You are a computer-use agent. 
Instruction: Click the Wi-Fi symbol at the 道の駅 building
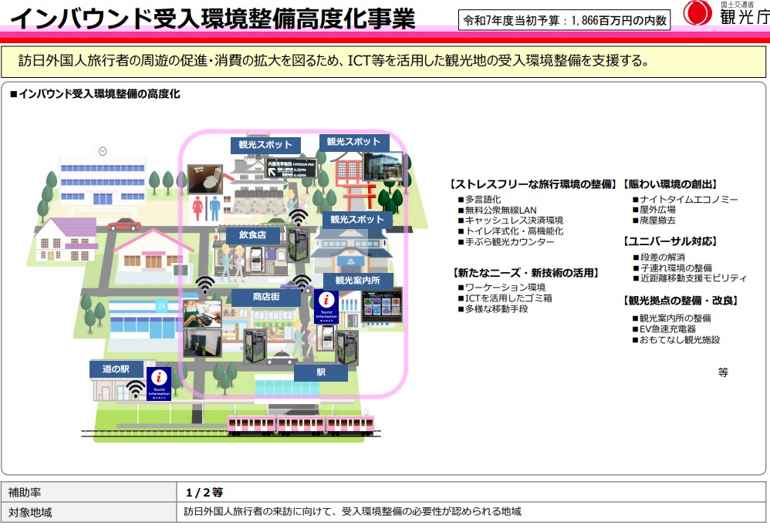[135, 389]
